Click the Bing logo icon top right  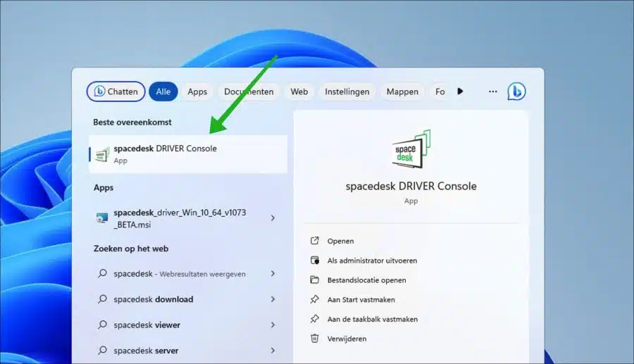(x=516, y=92)
